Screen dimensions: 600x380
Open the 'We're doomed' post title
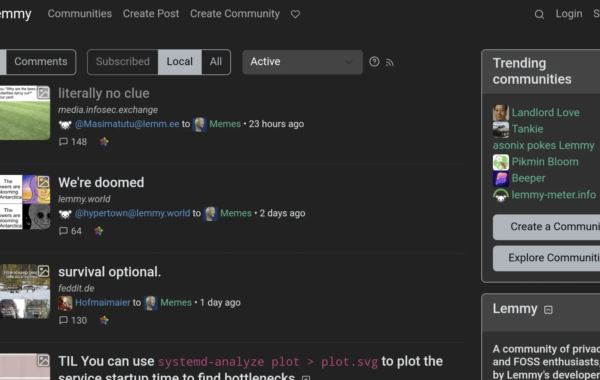[101, 183]
